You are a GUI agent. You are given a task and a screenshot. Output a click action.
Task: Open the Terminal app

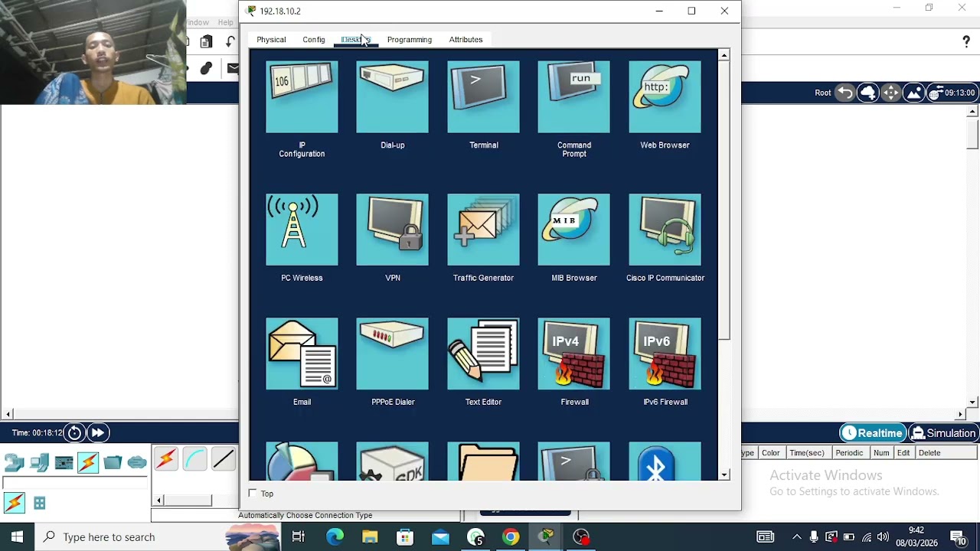(x=483, y=97)
